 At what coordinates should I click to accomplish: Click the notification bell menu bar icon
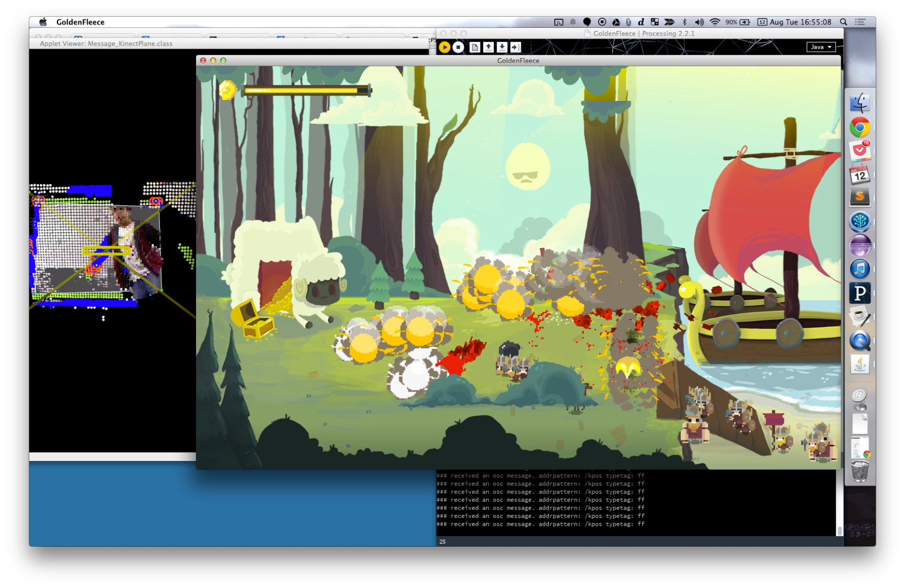click(573, 22)
